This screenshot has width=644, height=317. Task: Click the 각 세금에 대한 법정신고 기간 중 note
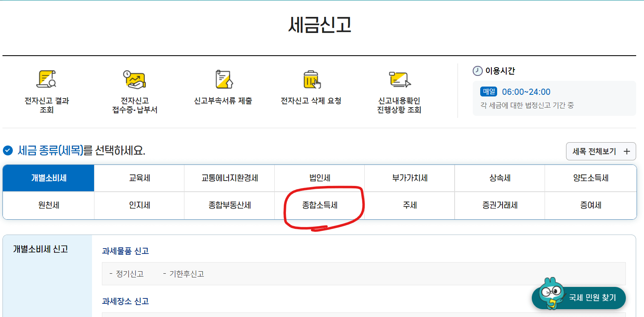click(x=527, y=106)
